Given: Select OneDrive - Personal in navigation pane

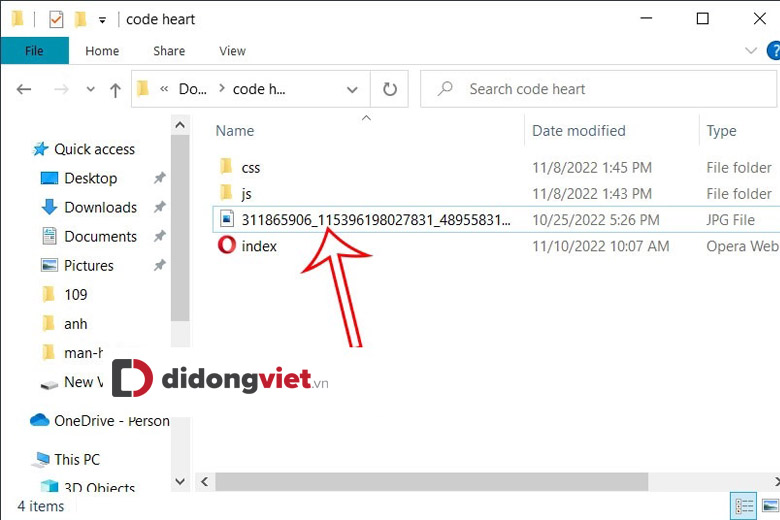Looking at the screenshot, I should (x=111, y=421).
